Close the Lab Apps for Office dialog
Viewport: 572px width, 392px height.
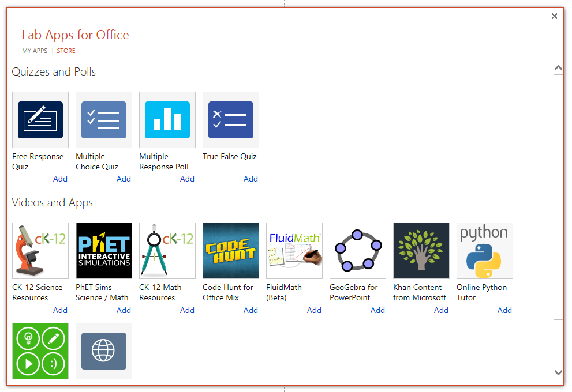555,16
